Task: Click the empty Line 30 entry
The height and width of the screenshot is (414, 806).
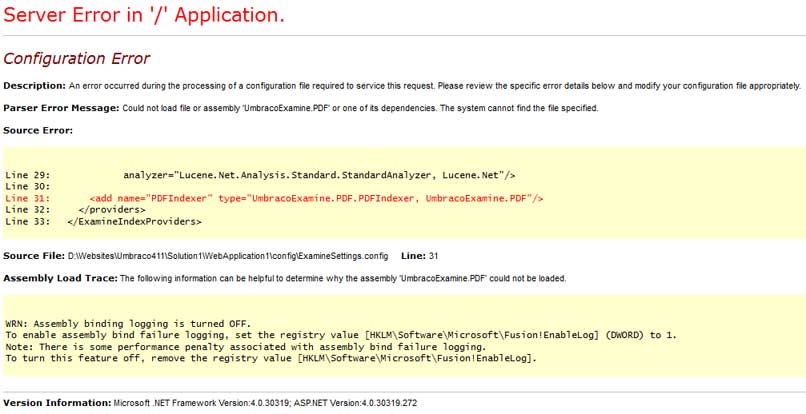Action: tap(28, 187)
